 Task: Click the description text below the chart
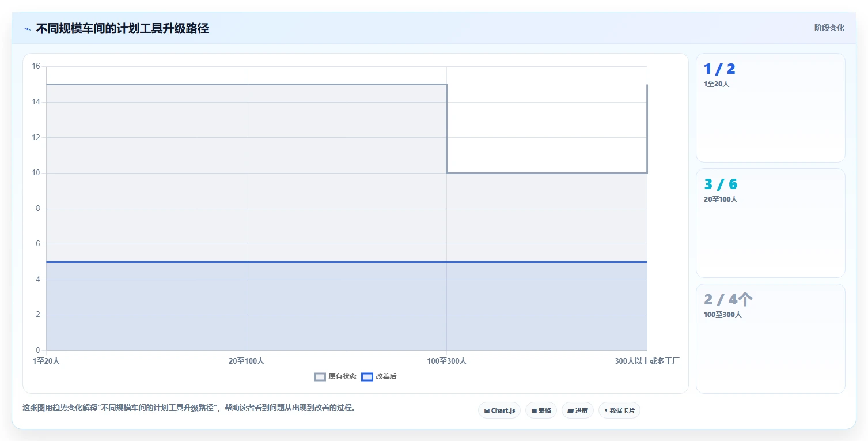pos(189,408)
